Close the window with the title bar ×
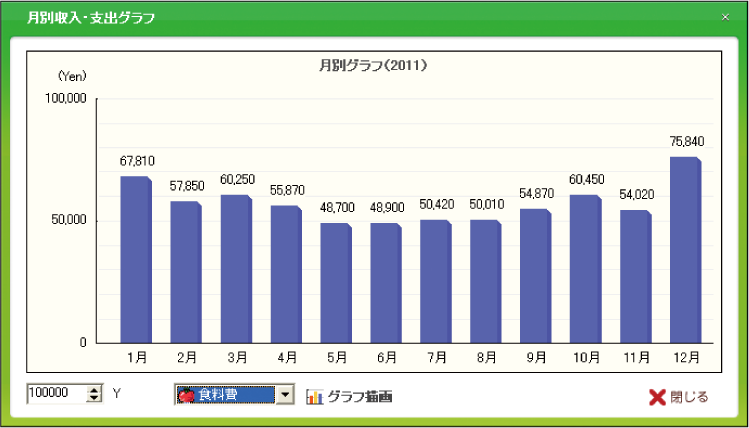 click(725, 17)
